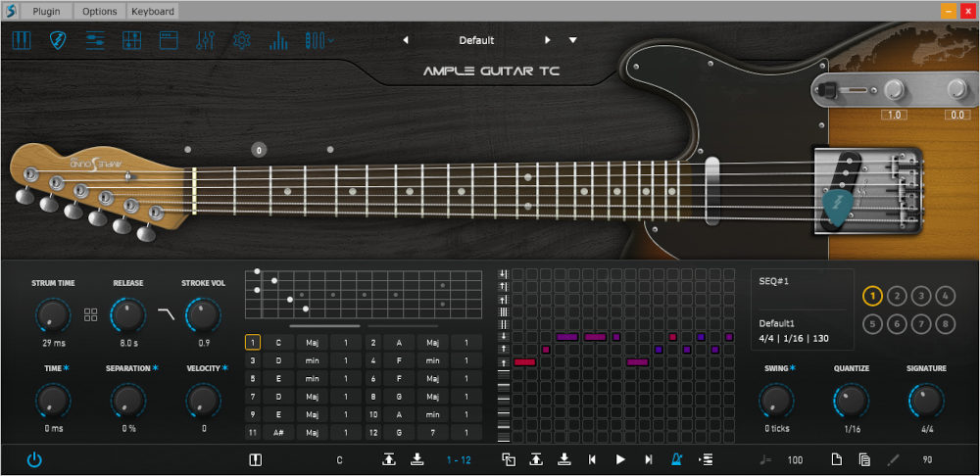
Task: Click the curve shape icon beside Release
Action: (x=166, y=313)
